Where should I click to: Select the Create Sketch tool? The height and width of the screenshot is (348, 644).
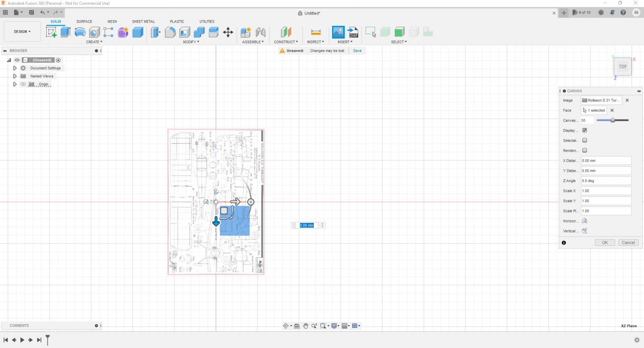click(51, 32)
